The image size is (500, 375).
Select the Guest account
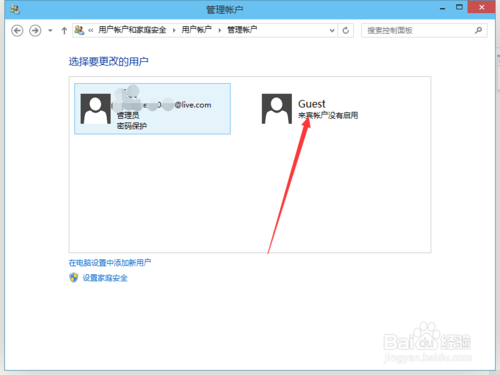310,109
